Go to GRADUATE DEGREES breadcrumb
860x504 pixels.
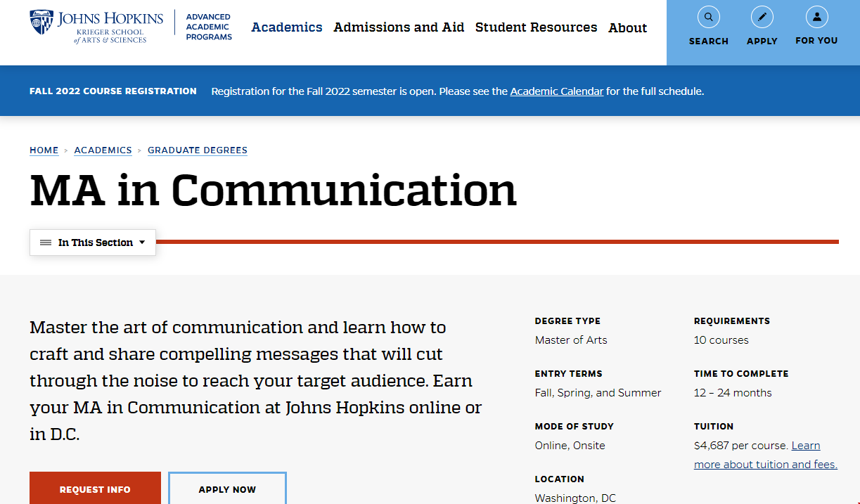(x=198, y=150)
